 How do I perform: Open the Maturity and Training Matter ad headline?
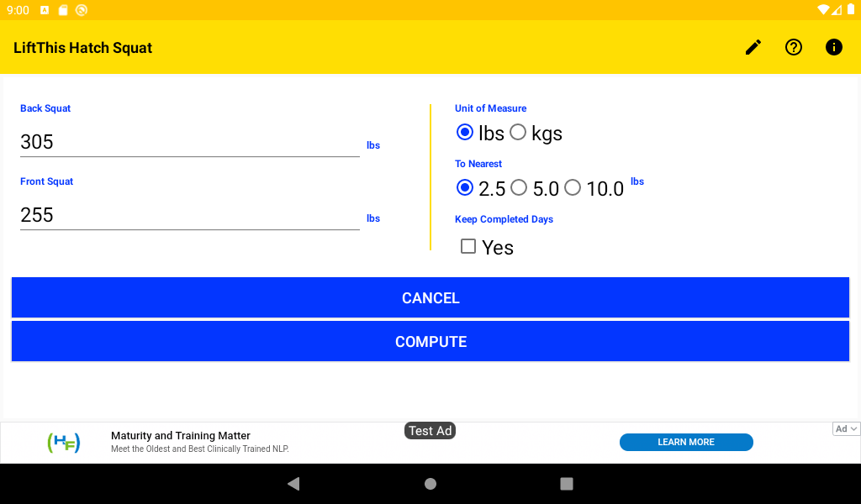[181, 435]
